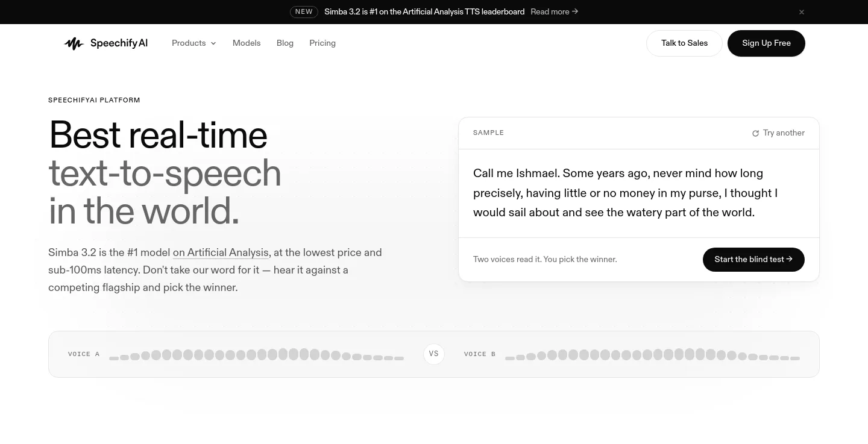This screenshot has width=868, height=444.
Task: Open the Models page from navigation
Action: coord(247,43)
